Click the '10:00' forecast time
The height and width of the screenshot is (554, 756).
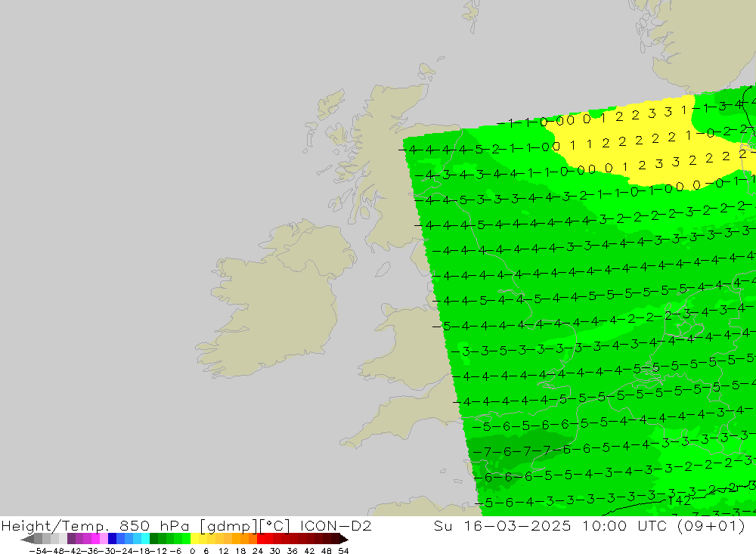click(x=603, y=525)
